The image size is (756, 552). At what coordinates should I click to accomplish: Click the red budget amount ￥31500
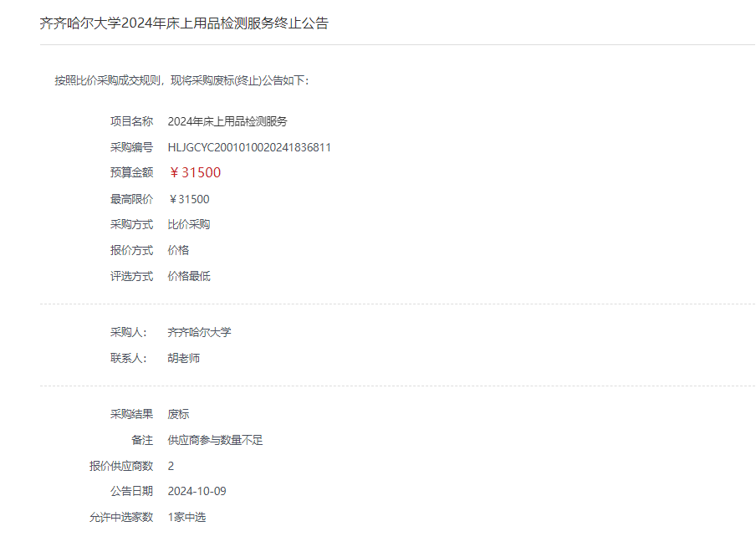click(195, 173)
